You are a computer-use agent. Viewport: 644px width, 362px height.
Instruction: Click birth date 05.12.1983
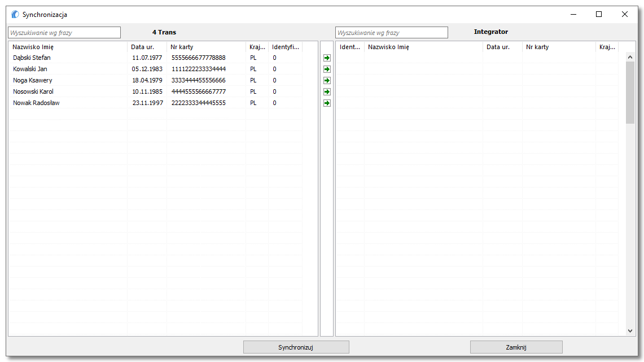[x=147, y=69]
